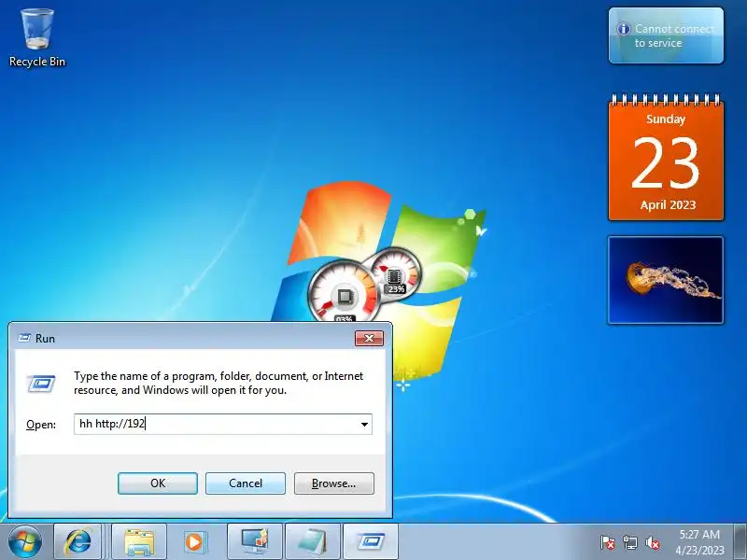Click the Cannot connect to service gadget

tap(666, 35)
